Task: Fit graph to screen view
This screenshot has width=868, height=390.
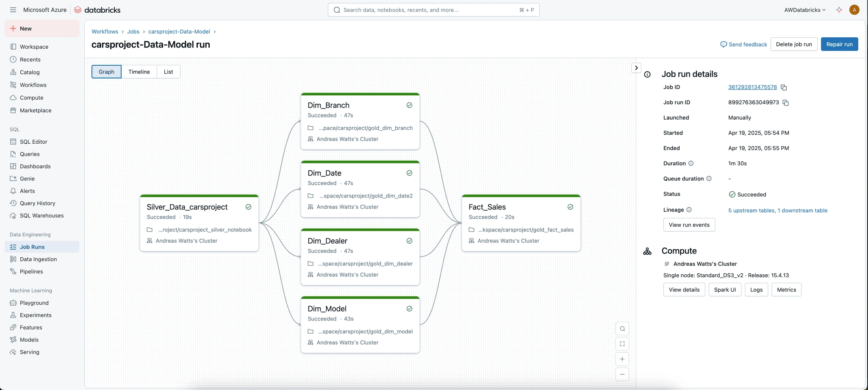Action: (622, 344)
